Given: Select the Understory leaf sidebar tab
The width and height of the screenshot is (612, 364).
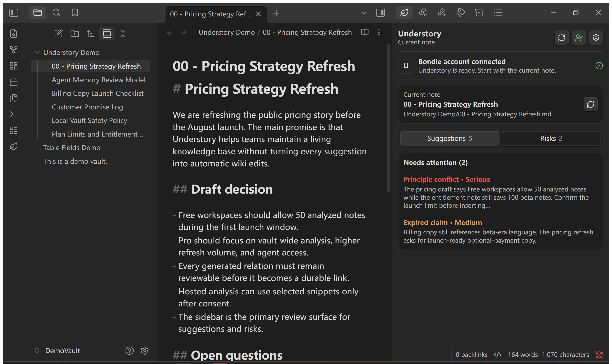Looking at the screenshot, I should [404, 12].
